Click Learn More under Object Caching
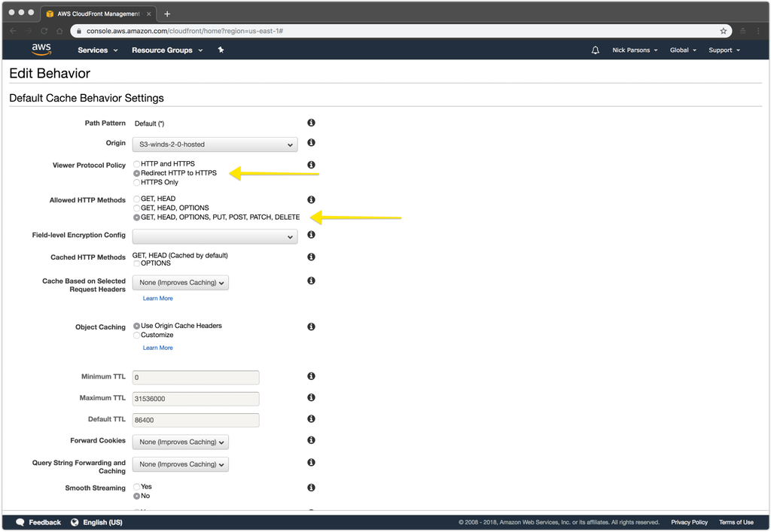This screenshot has width=771, height=532. (x=157, y=348)
